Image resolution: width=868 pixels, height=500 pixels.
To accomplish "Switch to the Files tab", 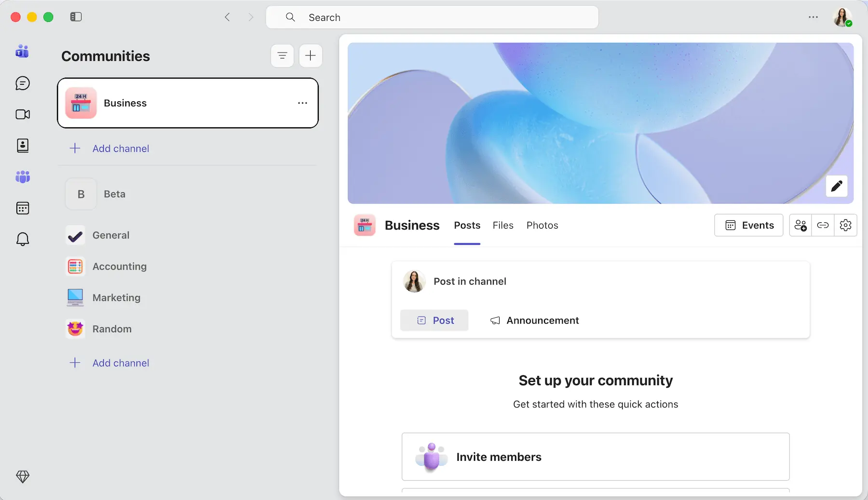I will (x=503, y=225).
